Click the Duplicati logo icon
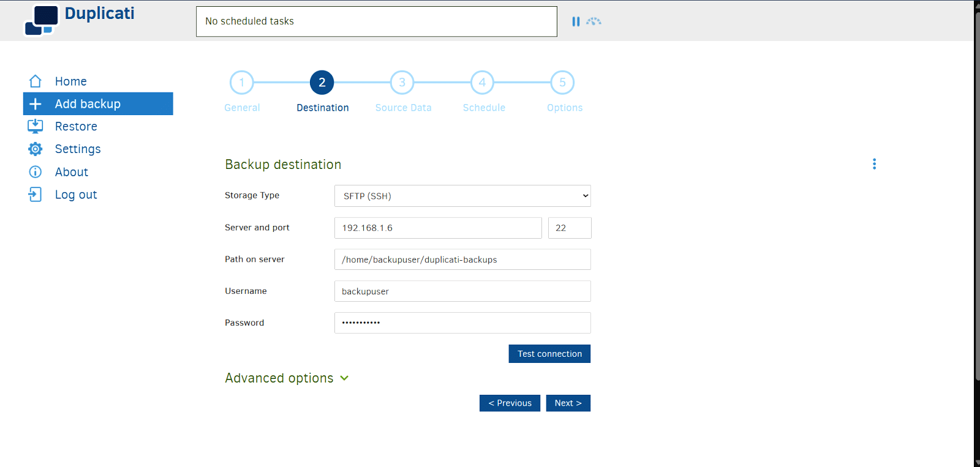The width and height of the screenshot is (980, 467). point(42,20)
